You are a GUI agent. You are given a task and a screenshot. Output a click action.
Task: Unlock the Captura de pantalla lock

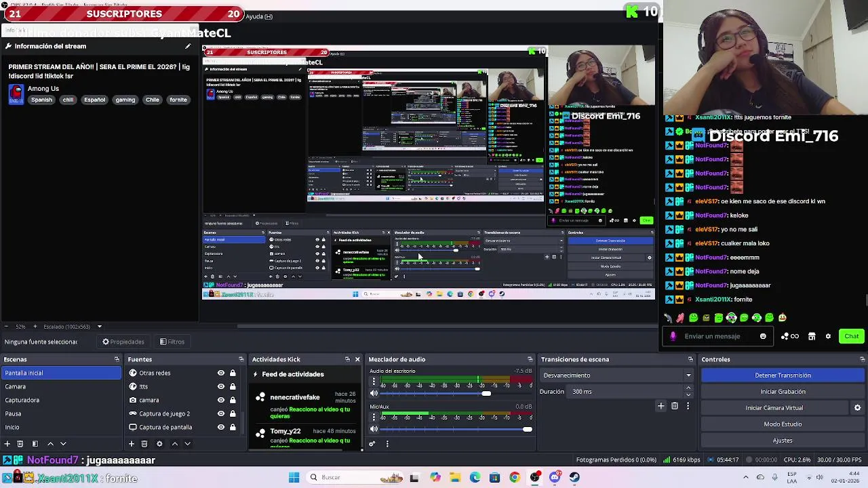[x=233, y=427]
